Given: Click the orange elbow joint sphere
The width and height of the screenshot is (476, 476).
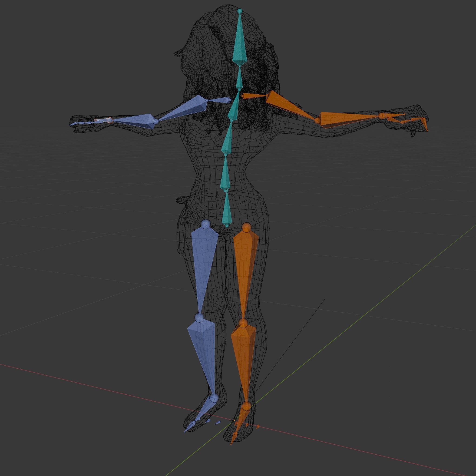Looking at the screenshot, I should click(x=317, y=120).
